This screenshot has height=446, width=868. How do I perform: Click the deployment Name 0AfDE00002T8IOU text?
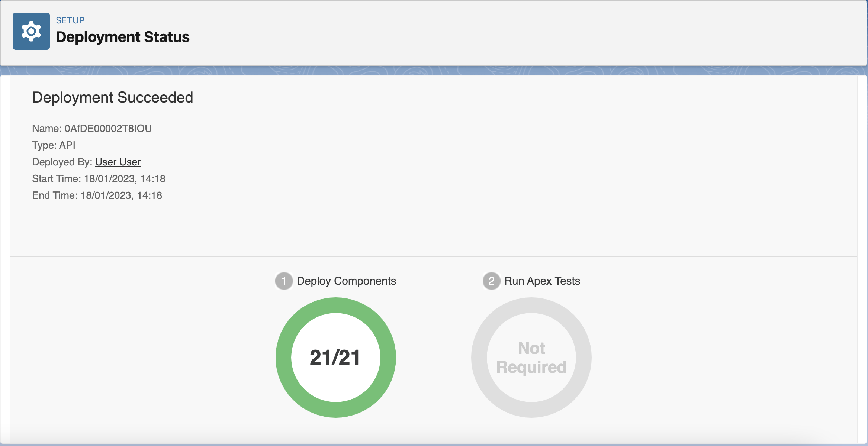(x=92, y=129)
